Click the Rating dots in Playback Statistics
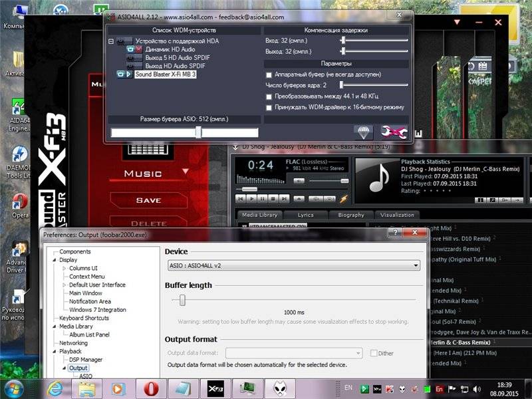 click(436, 191)
